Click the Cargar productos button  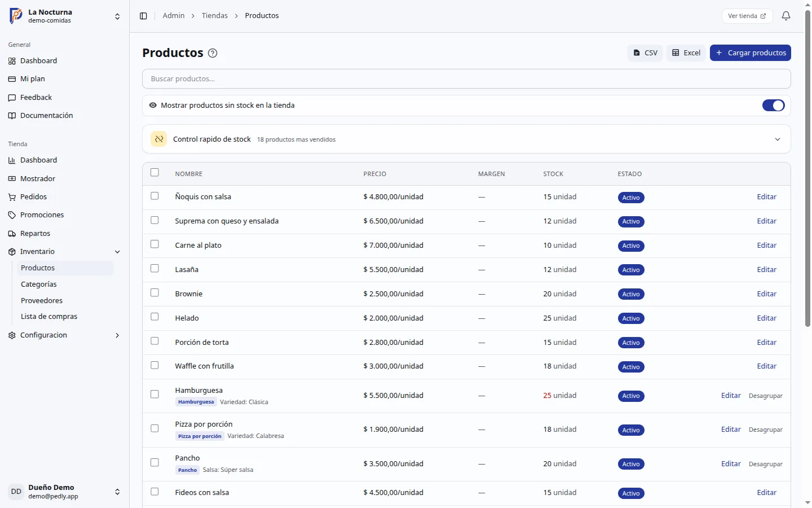tap(751, 53)
